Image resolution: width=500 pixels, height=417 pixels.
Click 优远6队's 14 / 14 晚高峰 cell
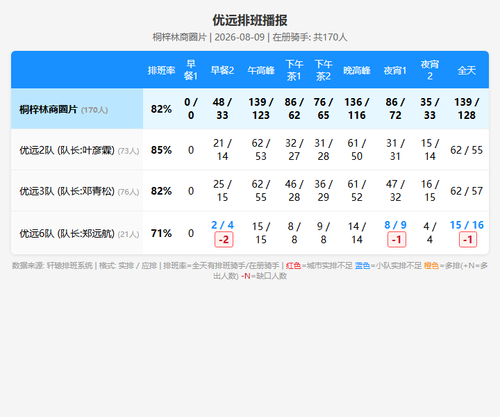(357, 233)
